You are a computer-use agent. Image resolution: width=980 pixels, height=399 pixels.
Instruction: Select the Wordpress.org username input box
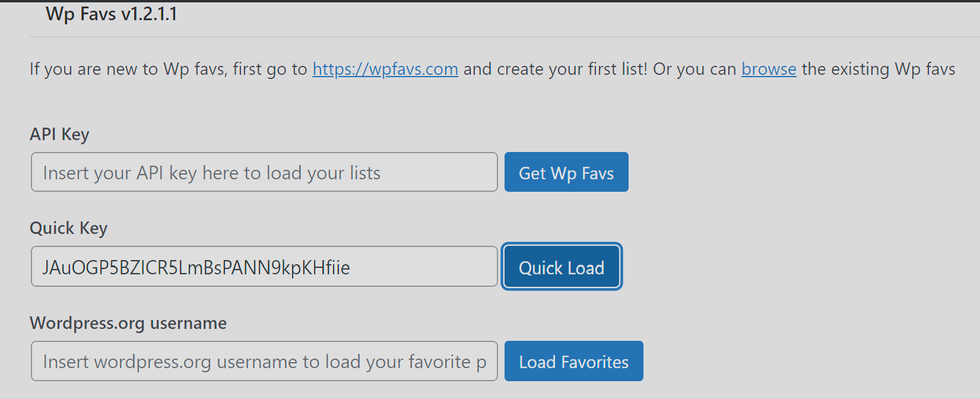(264, 361)
